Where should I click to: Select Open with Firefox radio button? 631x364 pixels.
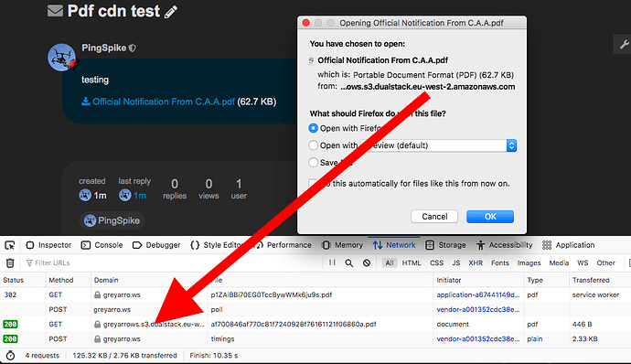click(313, 128)
